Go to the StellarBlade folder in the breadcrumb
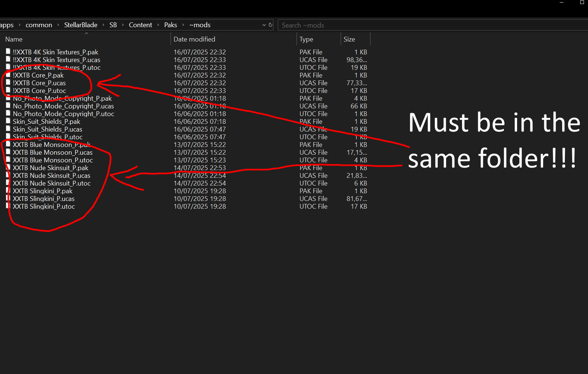This screenshot has width=588, height=374. point(81,25)
